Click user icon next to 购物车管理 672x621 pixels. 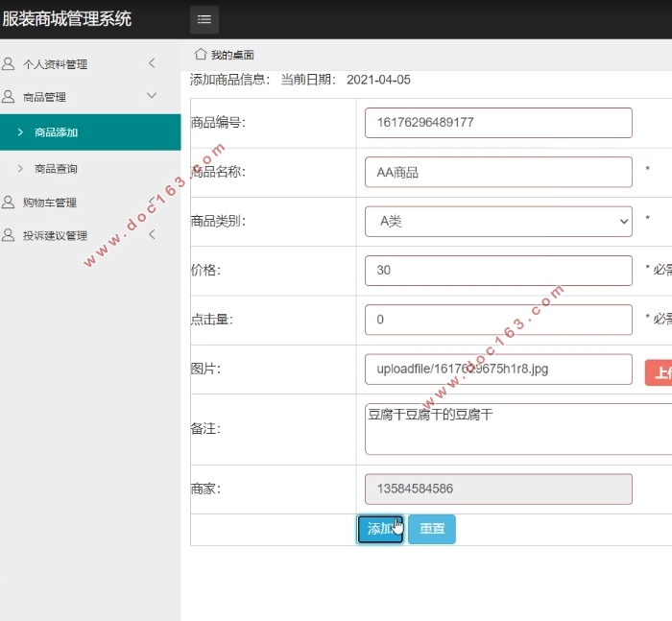coord(9,203)
